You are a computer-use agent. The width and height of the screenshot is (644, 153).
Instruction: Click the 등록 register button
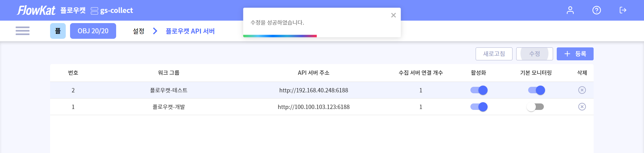[x=575, y=54]
